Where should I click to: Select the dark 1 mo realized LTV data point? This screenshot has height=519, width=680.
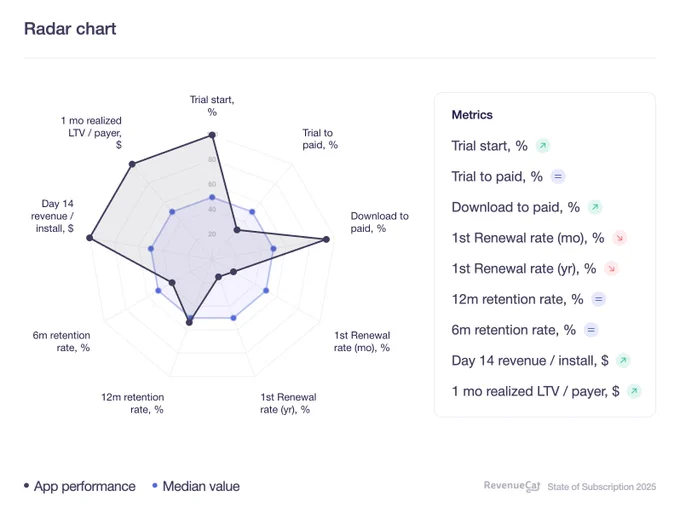[132, 164]
